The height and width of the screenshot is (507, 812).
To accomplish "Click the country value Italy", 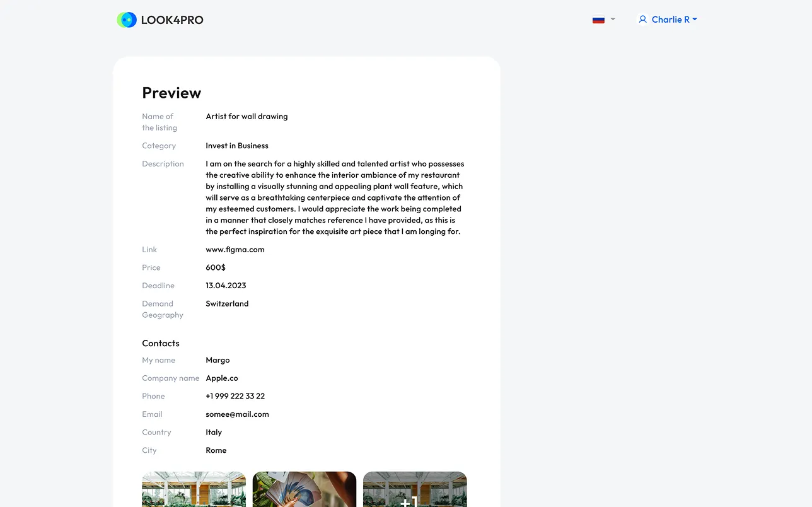I will point(214,433).
